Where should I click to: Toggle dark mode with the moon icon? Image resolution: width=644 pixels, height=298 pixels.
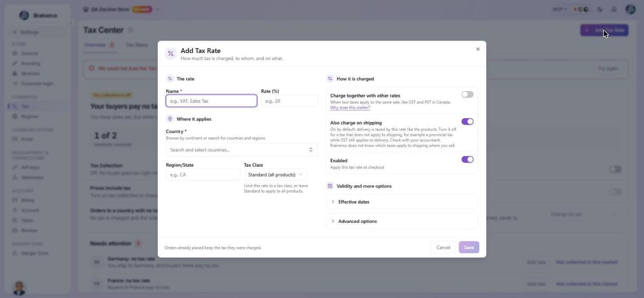(x=600, y=9)
